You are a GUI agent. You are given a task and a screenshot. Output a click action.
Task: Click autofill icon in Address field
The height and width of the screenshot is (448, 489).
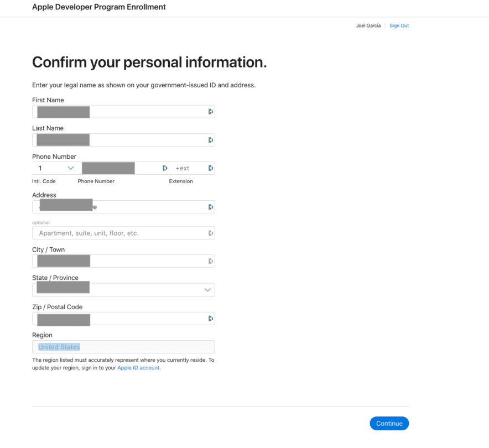pos(211,207)
